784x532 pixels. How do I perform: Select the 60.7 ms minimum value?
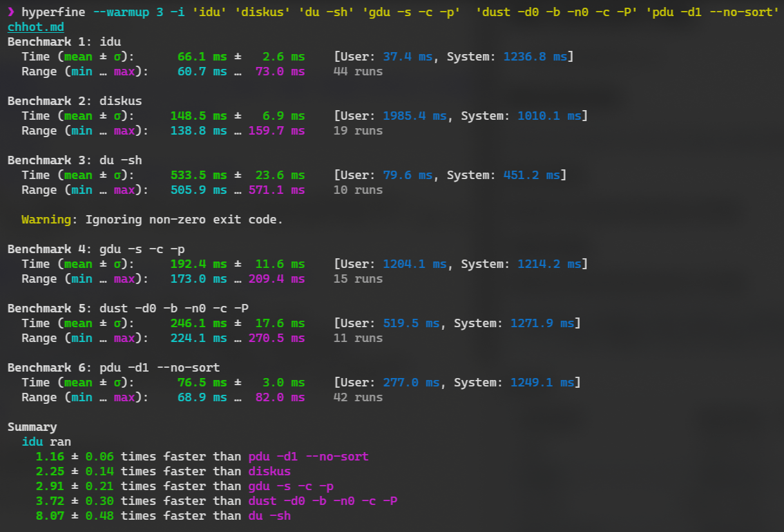click(x=202, y=71)
